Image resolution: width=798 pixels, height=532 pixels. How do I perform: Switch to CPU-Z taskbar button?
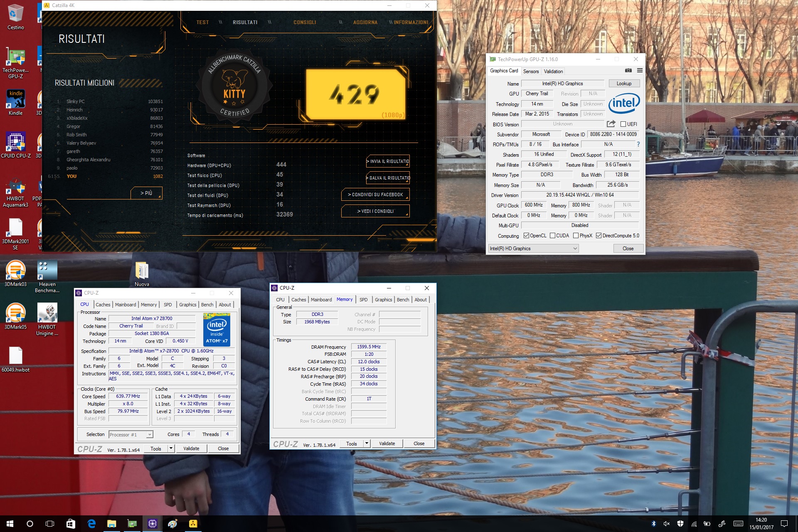pyautogui.click(x=152, y=524)
